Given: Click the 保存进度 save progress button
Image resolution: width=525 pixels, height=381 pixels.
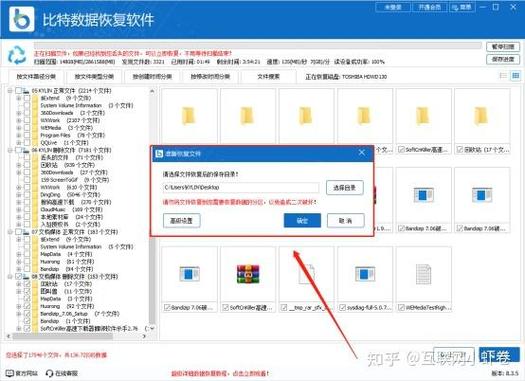Looking at the screenshot, I should (x=503, y=59).
